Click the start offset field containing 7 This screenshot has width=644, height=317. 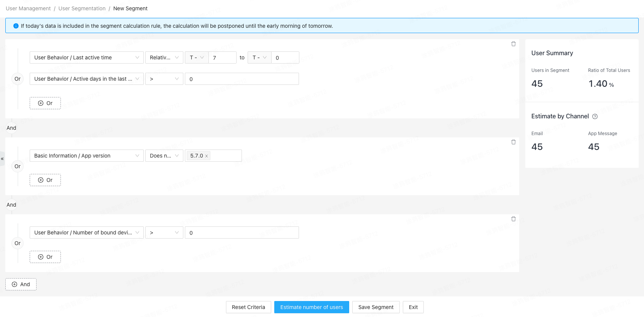click(x=223, y=57)
